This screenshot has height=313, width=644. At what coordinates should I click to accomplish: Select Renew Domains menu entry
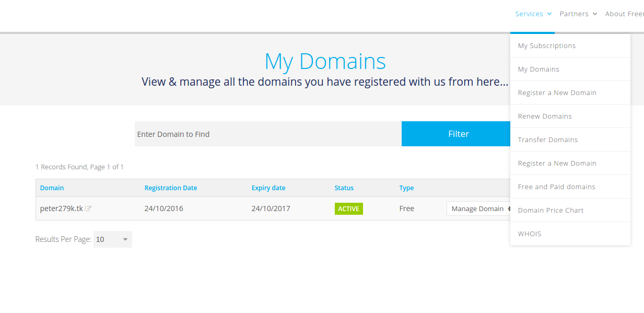coord(544,117)
